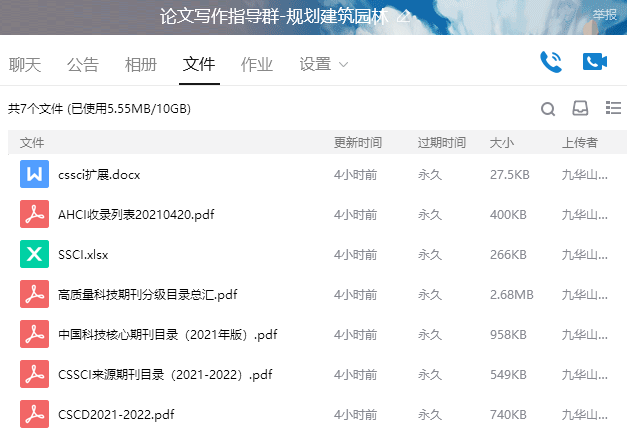Open the file search icon

[548, 109]
